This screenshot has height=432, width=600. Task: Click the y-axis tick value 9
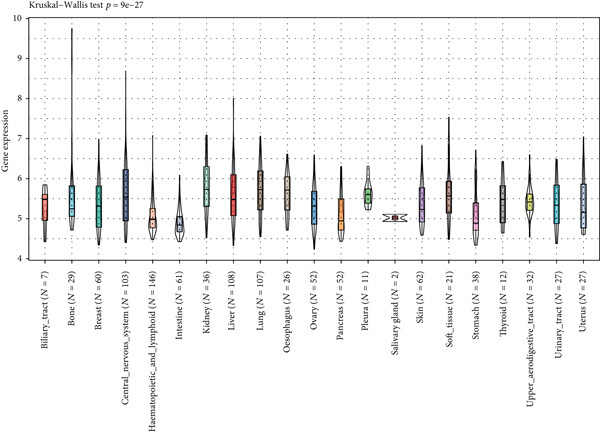pos(19,59)
